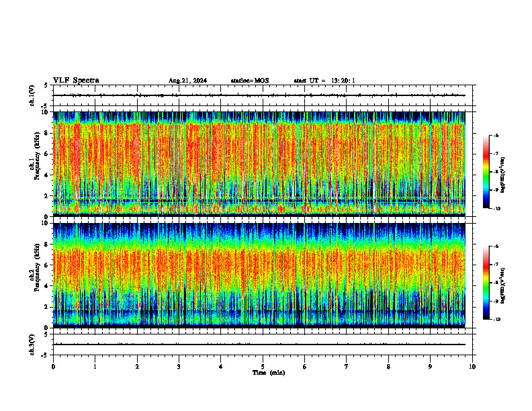Click the ch.1 color bar label
532x411 pixels.
pos(503,175)
